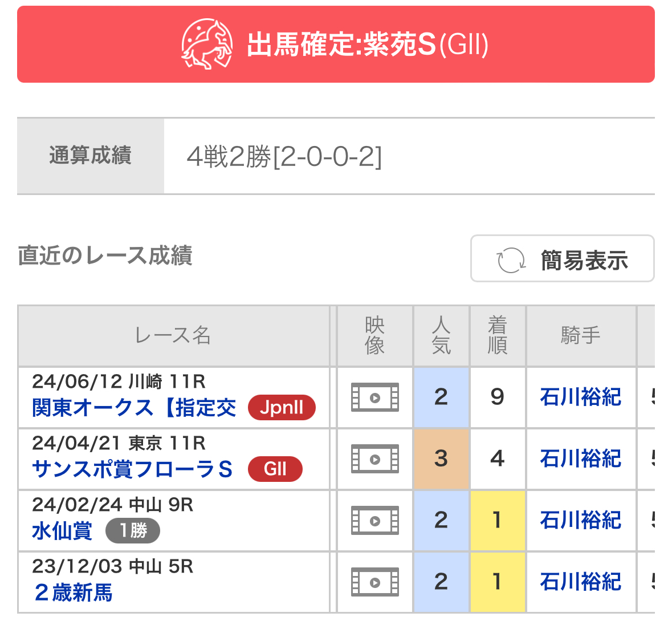672x641 pixels.
Task: Click the レース名 column header
Action: pos(173,335)
